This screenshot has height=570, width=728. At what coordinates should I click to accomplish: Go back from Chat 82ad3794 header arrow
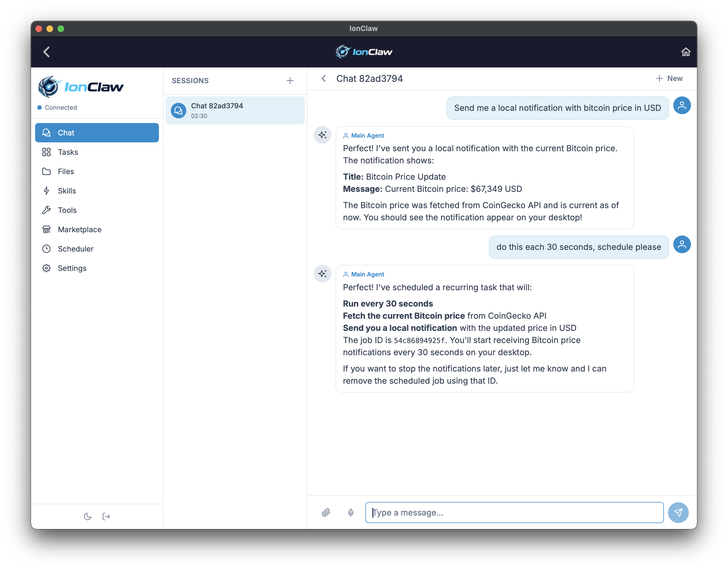(x=323, y=79)
